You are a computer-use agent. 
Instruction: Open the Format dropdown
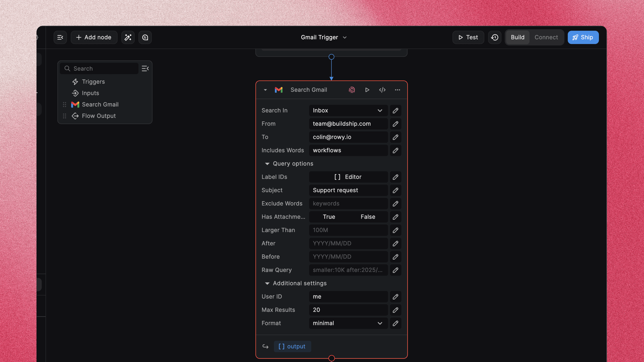(348, 323)
